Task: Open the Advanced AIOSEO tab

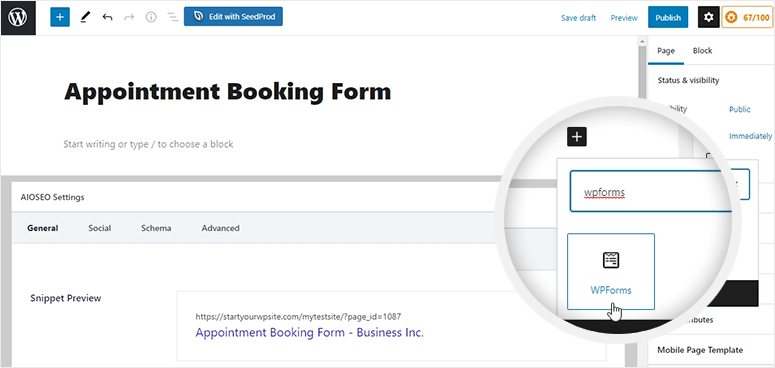Action: coord(220,228)
